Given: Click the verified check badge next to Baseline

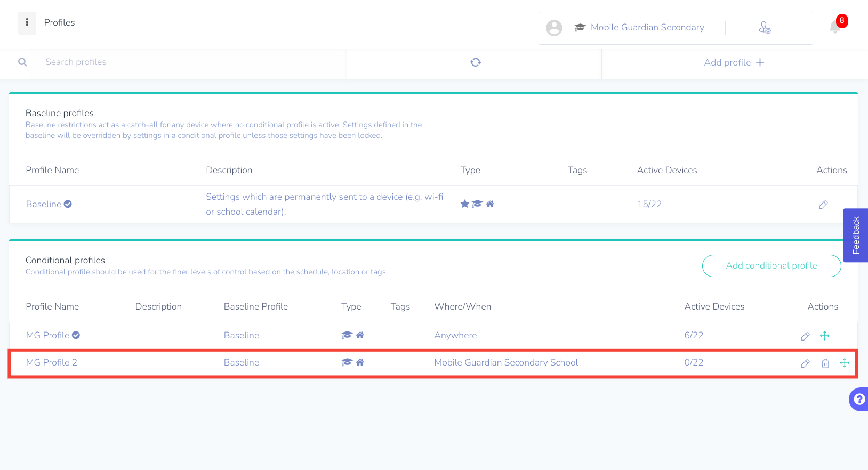Looking at the screenshot, I should click(68, 204).
